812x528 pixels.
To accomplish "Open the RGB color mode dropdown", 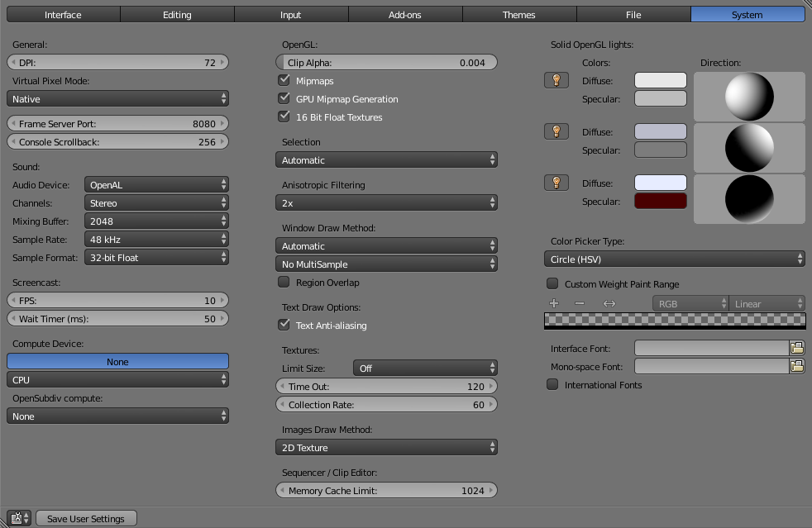I will pyautogui.click(x=690, y=303).
